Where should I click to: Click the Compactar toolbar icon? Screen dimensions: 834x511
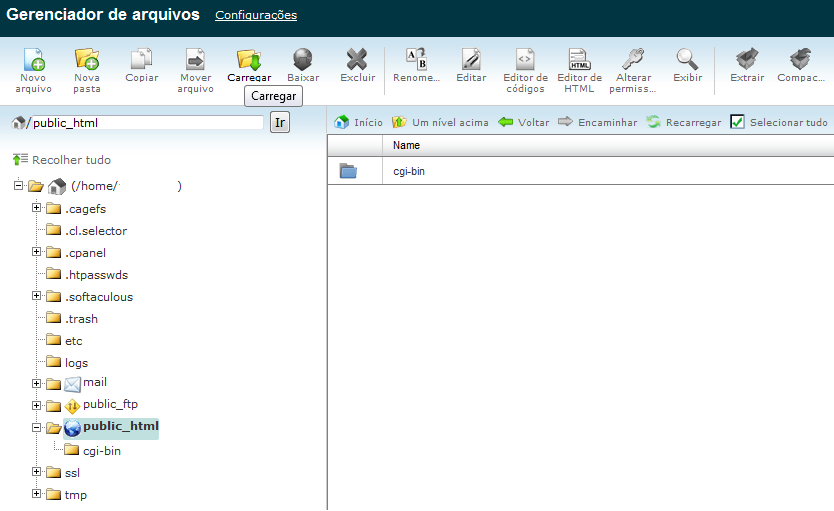coord(800,60)
